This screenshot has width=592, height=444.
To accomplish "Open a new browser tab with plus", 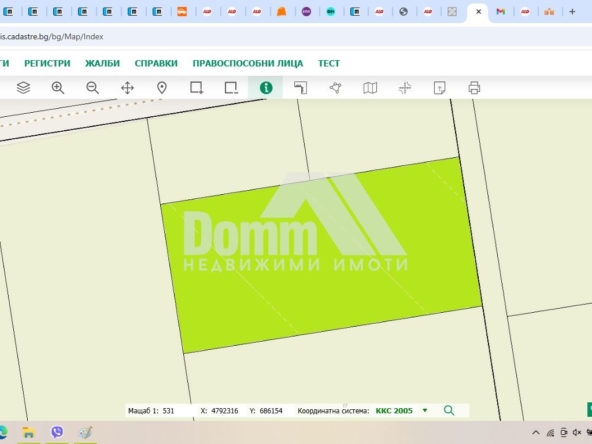I will pos(572,12).
